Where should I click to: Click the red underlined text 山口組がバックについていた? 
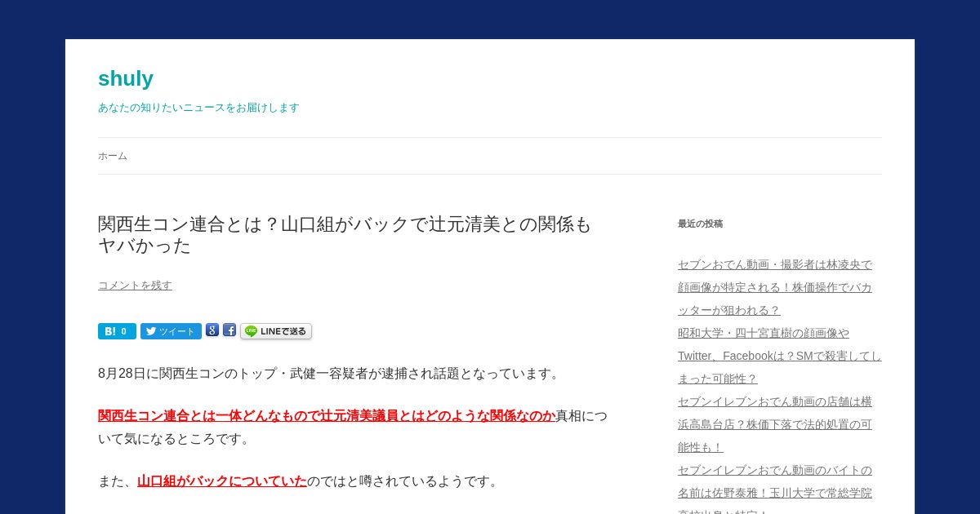click(x=222, y=481)
